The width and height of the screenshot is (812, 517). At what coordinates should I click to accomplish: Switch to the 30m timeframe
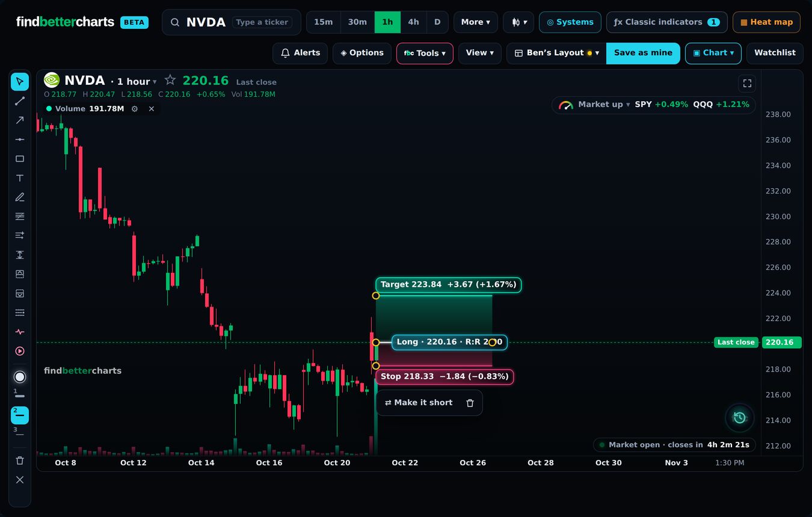coord(357,22)
